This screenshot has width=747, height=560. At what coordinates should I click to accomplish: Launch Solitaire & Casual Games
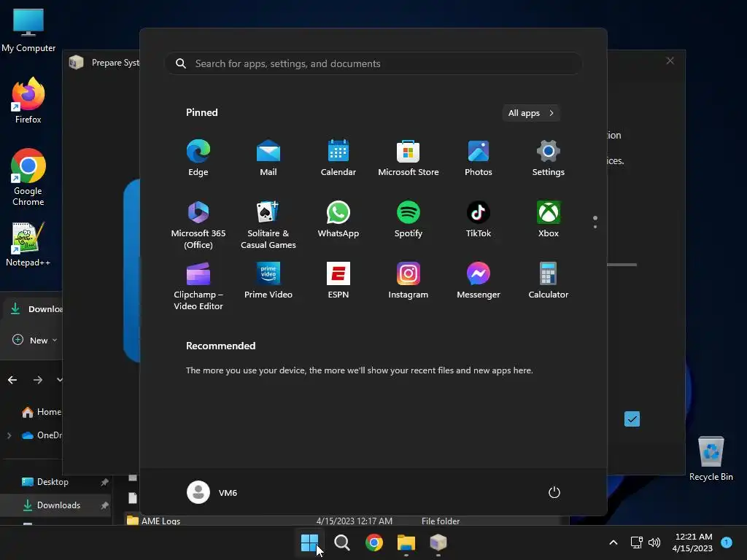pos(268,225)
